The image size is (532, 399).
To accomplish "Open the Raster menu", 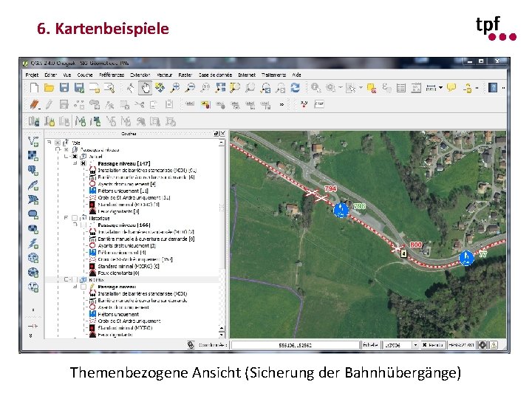I will [185, 75].
